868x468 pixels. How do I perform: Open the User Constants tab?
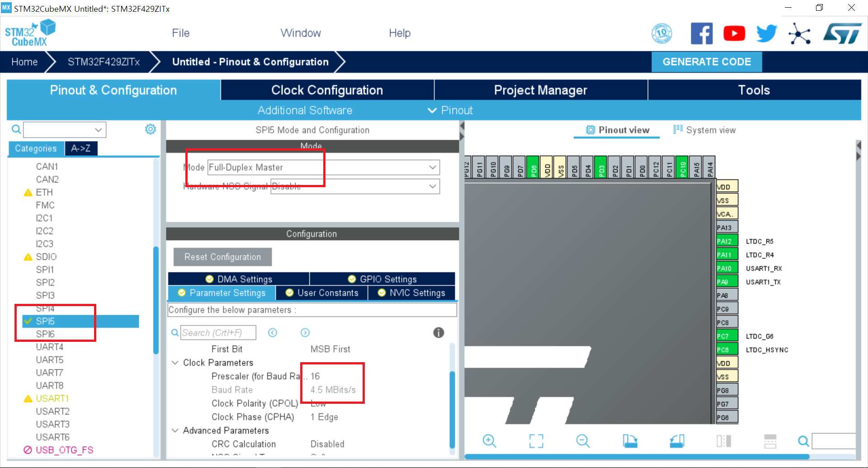click(x=322, y=293)
